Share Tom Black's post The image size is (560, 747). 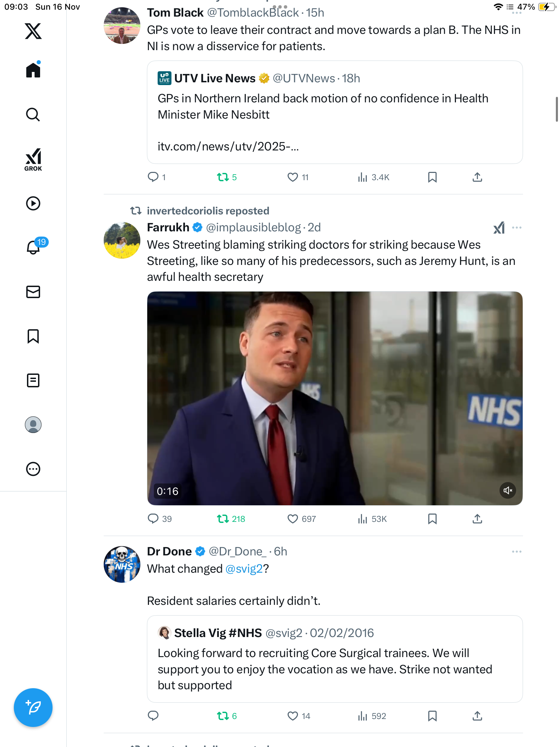pyautogui.click(x=477, y=177)
